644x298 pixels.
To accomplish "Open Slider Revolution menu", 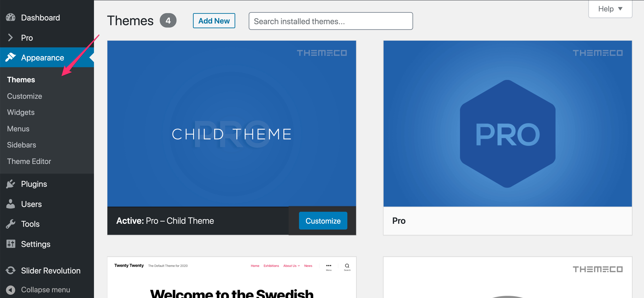I will pos(47,270).
